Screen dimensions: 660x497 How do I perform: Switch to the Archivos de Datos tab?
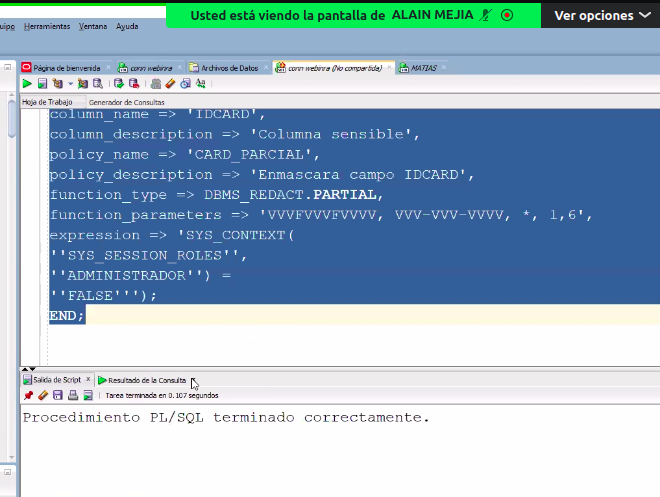pyautogui.click(x=229, y=68)
